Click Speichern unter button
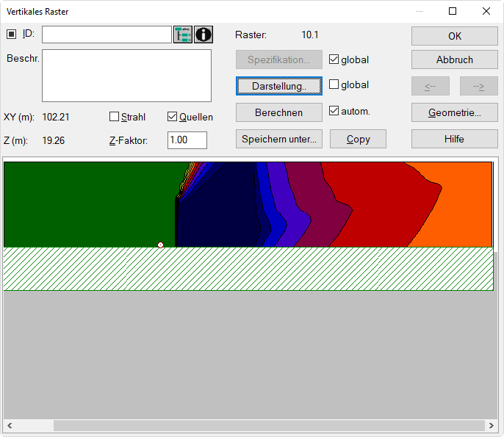 tap(279, 139)
